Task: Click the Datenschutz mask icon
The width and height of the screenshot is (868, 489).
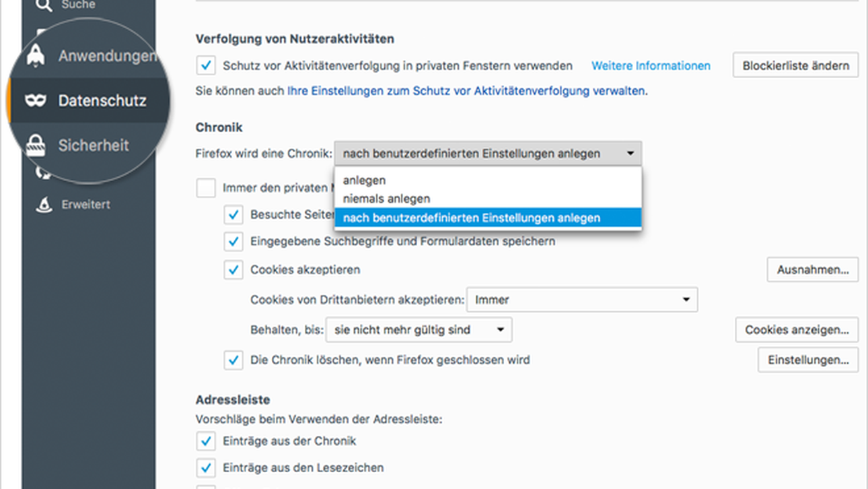Action: [36, 101]
